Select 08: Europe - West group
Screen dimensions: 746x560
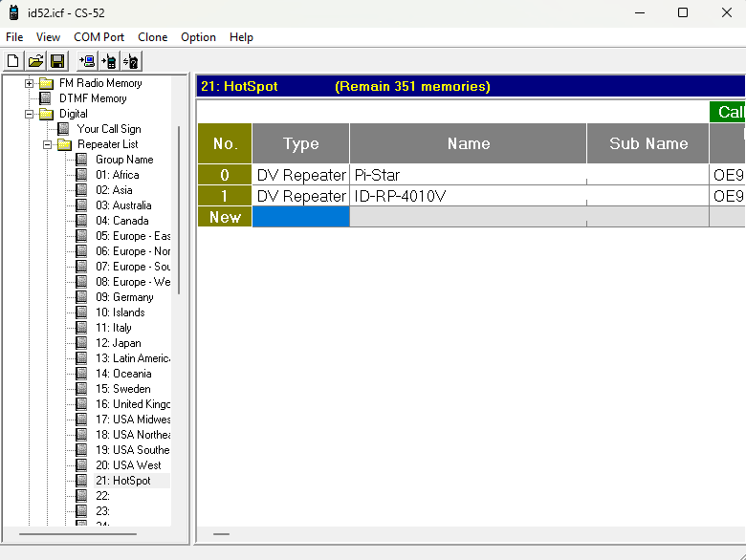coord(133,281)
